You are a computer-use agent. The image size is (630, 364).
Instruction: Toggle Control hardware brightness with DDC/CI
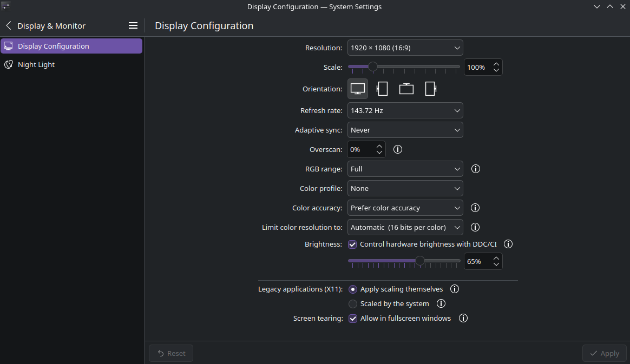pos(352,244)
